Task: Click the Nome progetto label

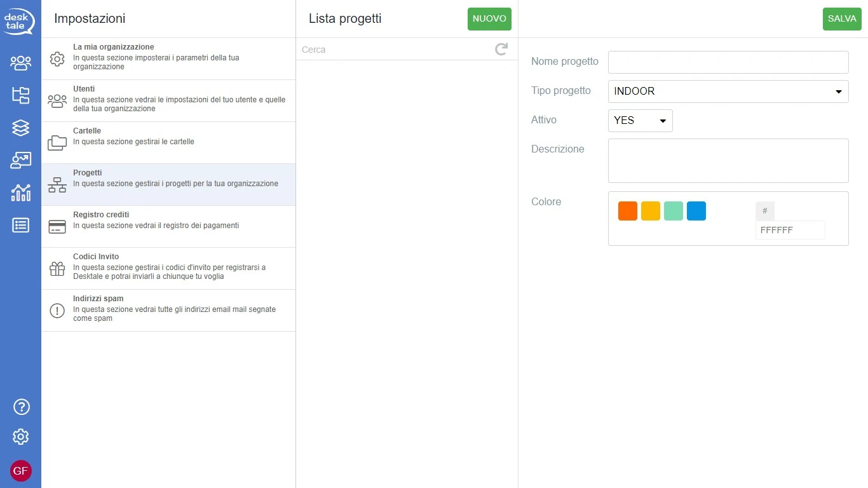Action: pos(565,62)
